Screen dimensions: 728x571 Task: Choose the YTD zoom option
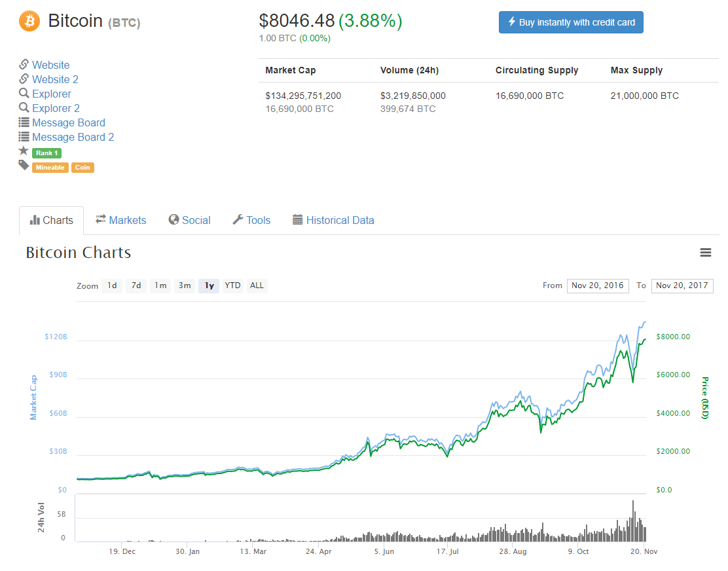click(232, 285)
